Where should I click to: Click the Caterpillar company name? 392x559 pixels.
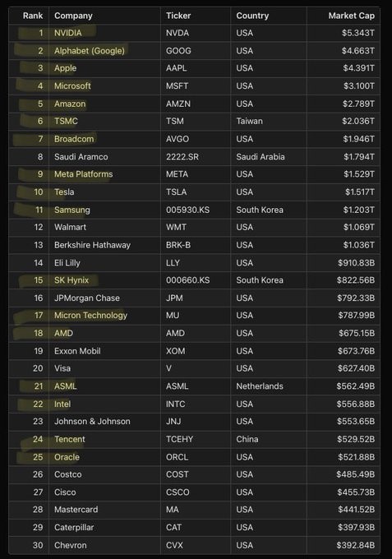pos(74,528)
